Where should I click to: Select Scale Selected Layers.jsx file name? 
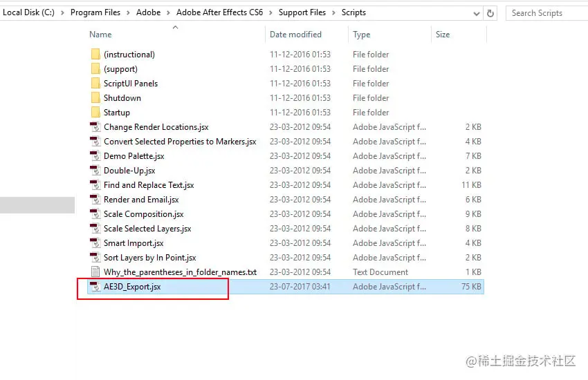coord(147,229)
